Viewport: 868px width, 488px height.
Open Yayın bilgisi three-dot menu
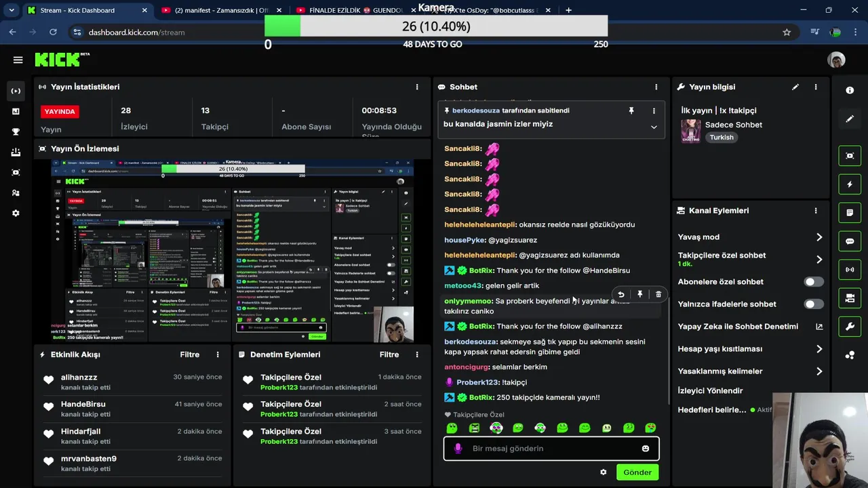(816, 87)
